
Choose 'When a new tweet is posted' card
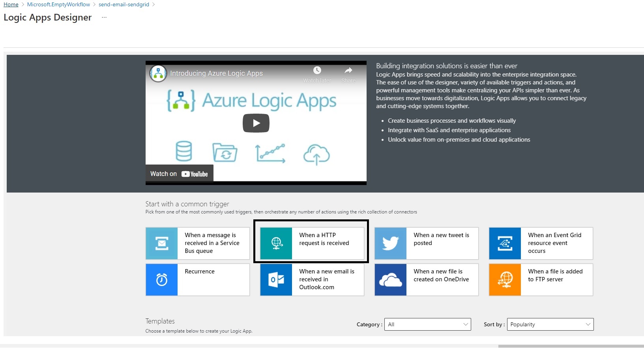pos(427,243)
